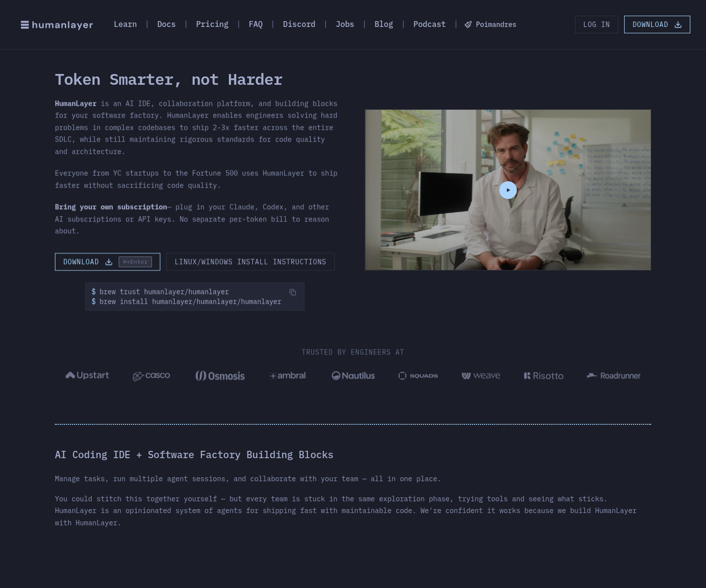Screen dimensions: 706x588
Task: Open the Learn nav link
Action: pyautogui.click(x=125, y=24)
